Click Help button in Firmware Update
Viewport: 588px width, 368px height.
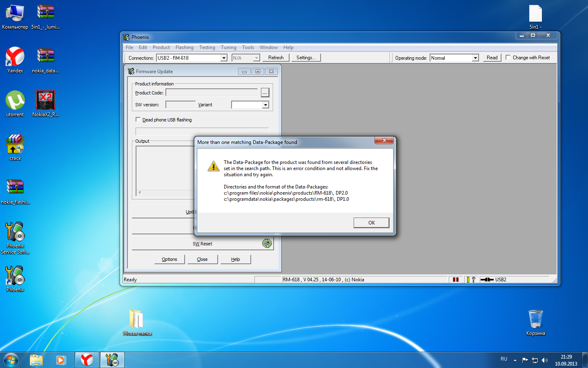point(236,259)
